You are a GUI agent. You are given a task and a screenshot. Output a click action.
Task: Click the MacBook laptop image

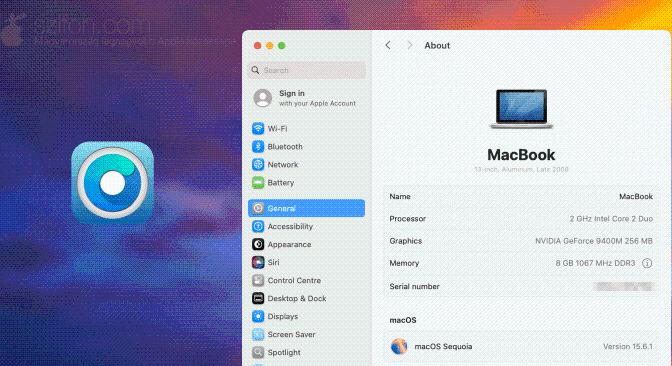tap(521, 109)
